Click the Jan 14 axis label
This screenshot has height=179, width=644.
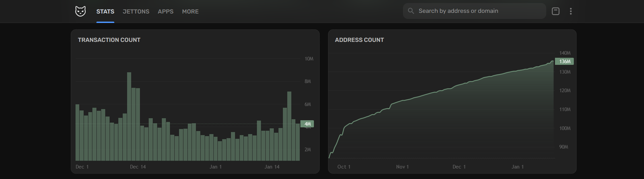point(272,167)
